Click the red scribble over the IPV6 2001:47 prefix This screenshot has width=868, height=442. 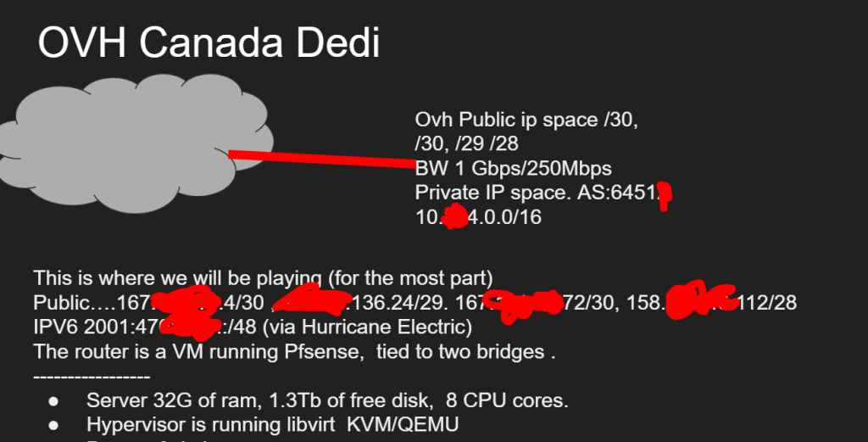191,325
